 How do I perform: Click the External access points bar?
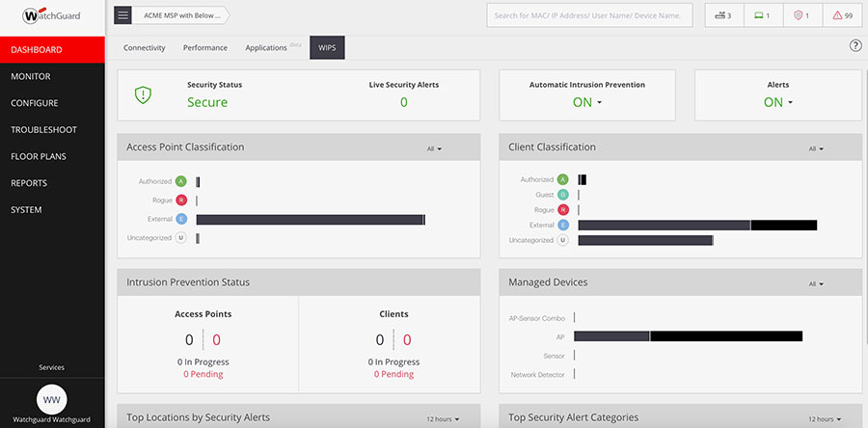pyautogui.click(x=310, y=220)
